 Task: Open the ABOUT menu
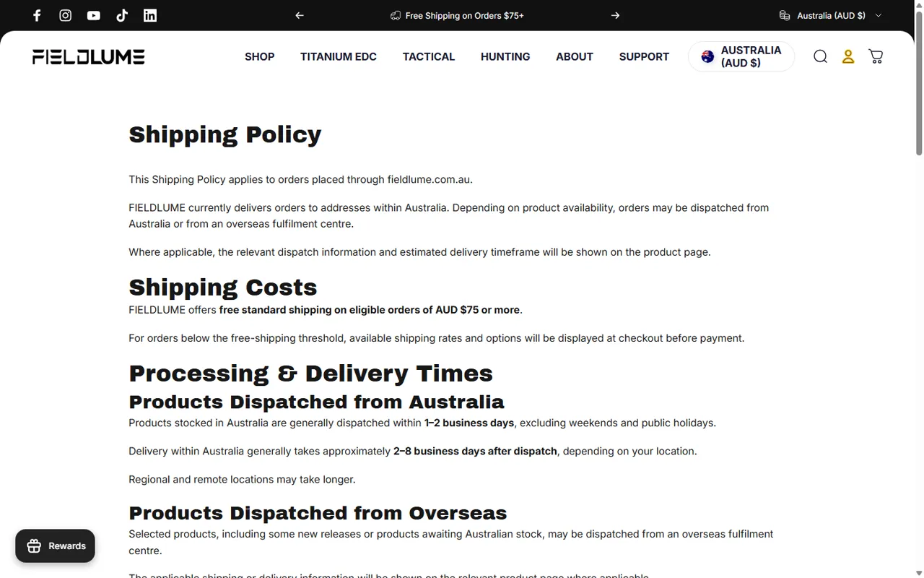[575, 56]
